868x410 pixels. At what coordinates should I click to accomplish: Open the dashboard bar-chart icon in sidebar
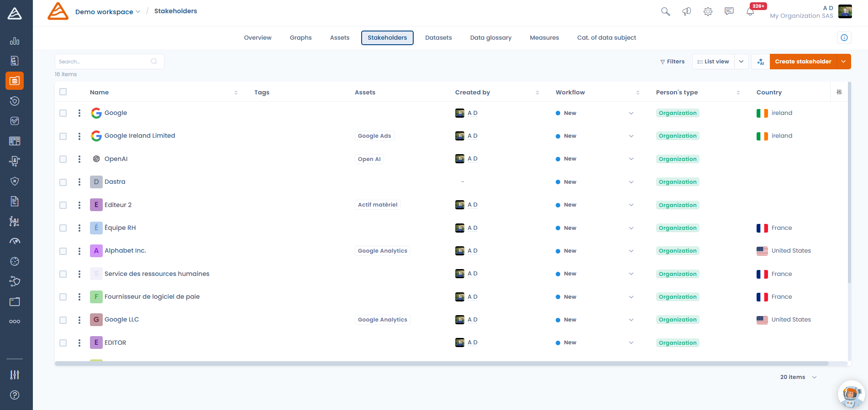click(15, 41)
